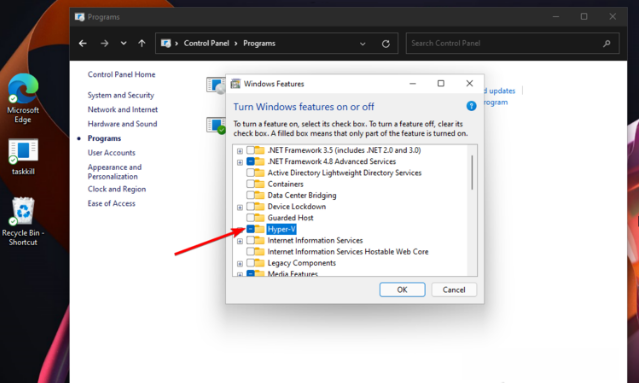Open Hardware and Sound category
The width and height of the screenshot is (639, 383).
(122, 124)
